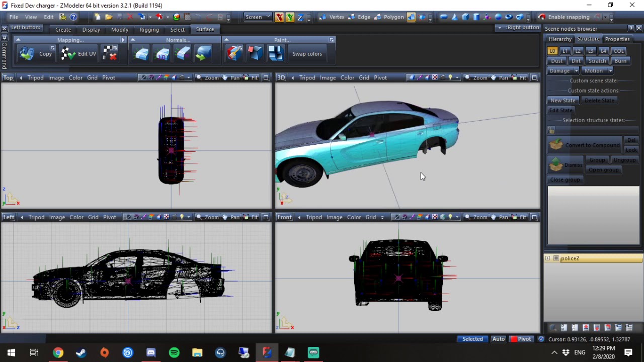644x362 pixels.
Task: Select the first Normals tool icon
Action: [142, 54]
